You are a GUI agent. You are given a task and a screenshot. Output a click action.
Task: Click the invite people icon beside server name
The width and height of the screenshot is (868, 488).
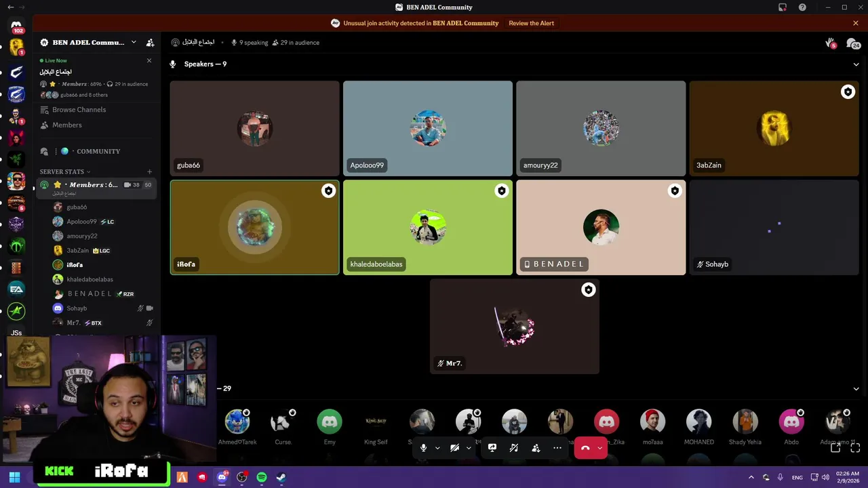150,42
